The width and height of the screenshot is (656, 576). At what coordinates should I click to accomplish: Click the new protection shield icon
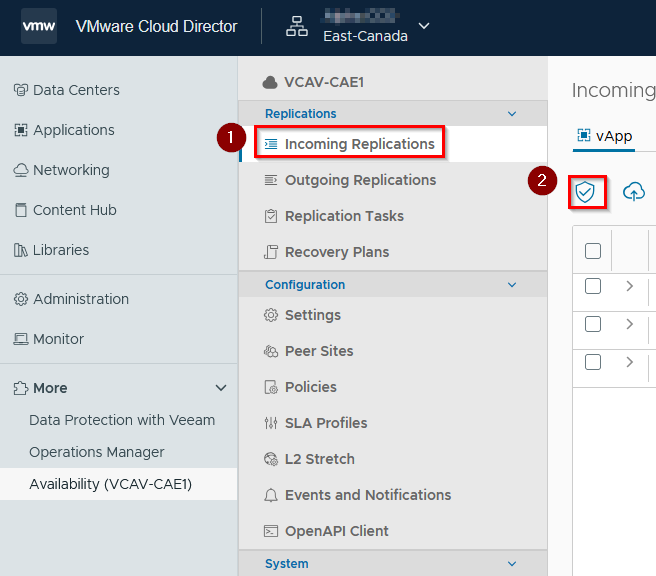coord(585,192)
